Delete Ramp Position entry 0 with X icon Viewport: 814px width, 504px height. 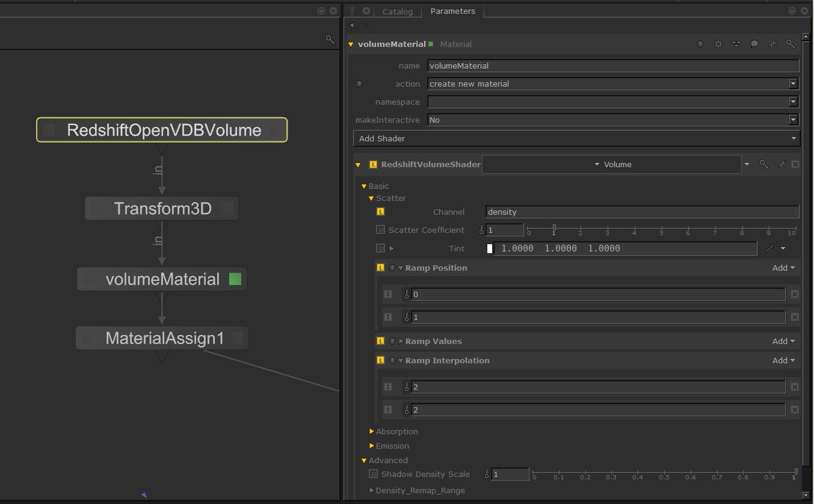(x=795, y=294)
